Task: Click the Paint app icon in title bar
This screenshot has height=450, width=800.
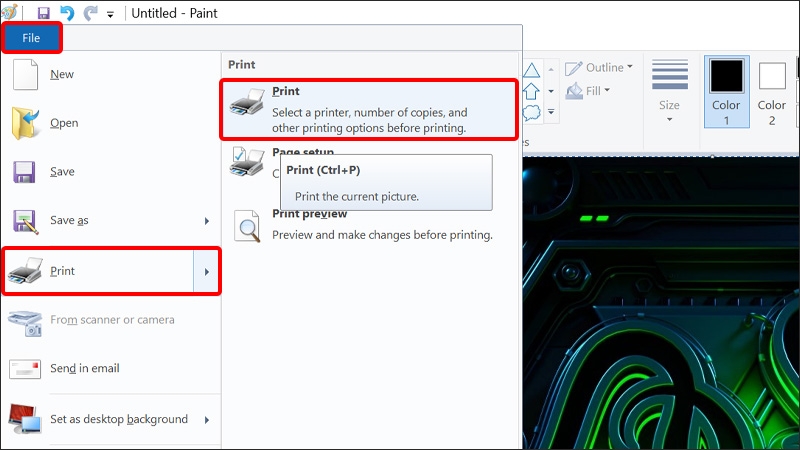Action: click(9, 12)
